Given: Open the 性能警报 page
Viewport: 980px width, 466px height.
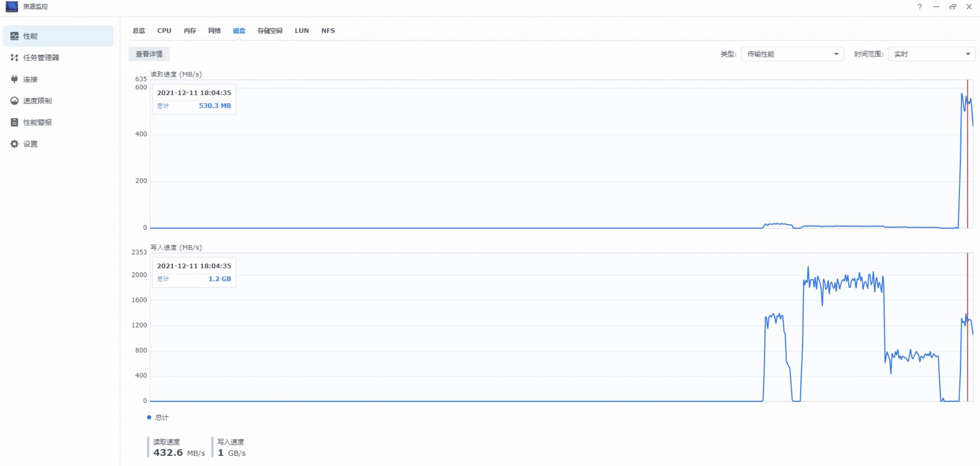Looking at the screenshot, I should [58, 122].
